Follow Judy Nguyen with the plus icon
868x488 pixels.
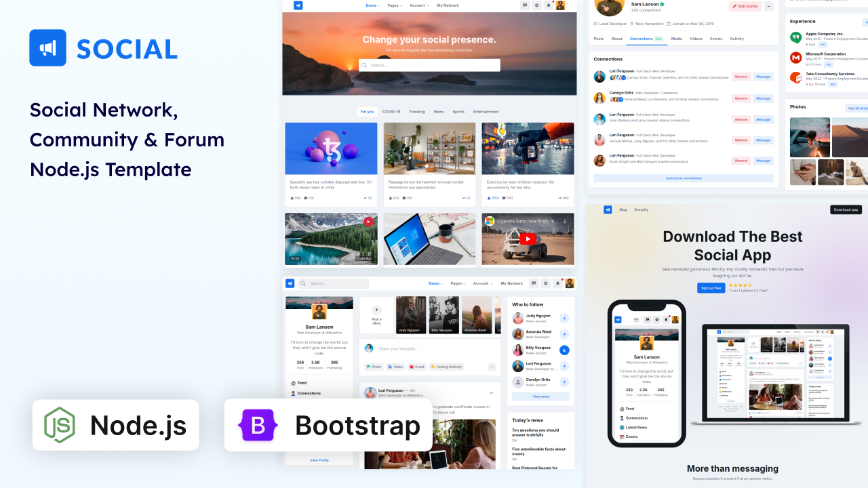[x=564, y=318]
